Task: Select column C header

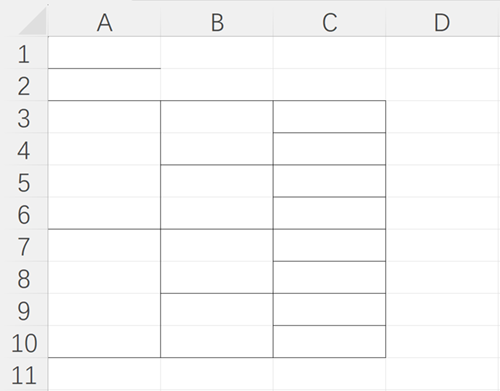Action: 329,21
